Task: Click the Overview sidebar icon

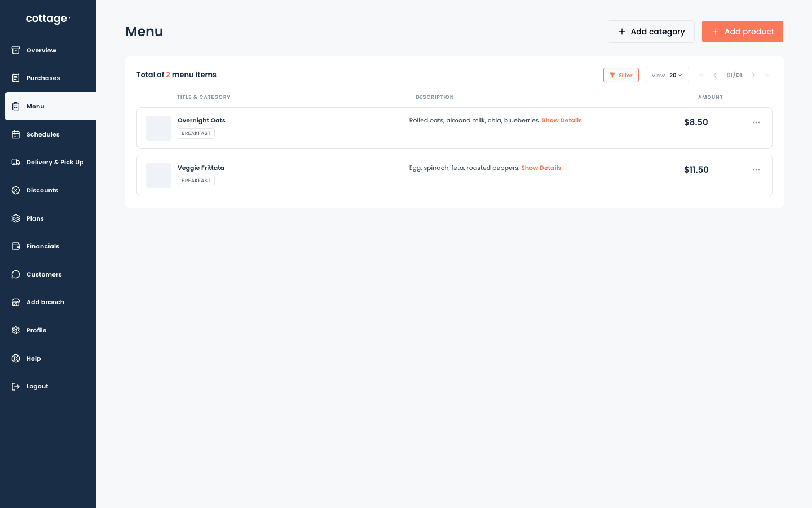Action: [16, 50]
